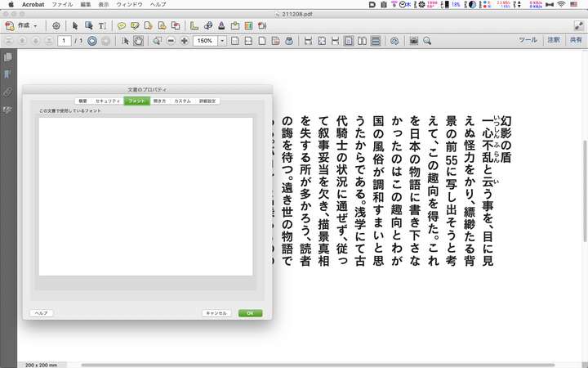Click the record audio comment icon

tap(162, 26)
